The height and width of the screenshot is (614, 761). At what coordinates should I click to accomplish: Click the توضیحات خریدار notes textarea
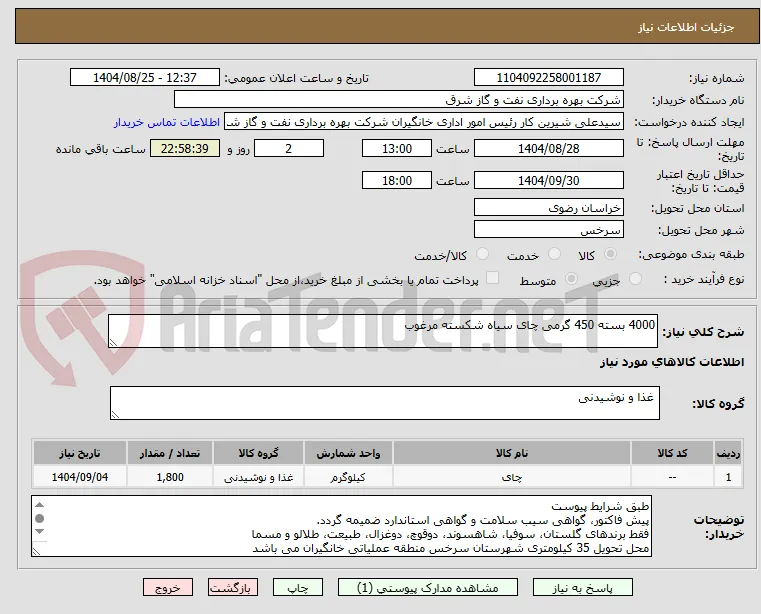tap(341, 526)
